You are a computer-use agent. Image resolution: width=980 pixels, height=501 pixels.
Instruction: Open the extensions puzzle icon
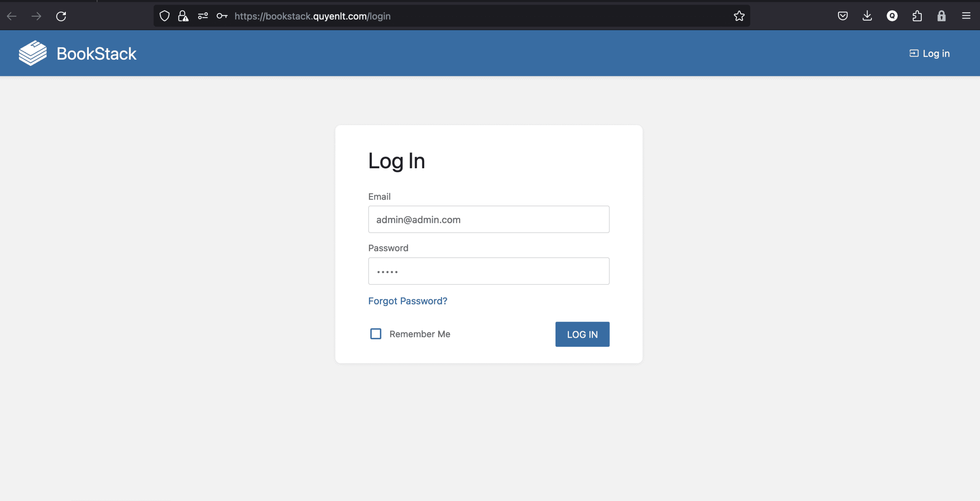pyautogui.click(x=917, y=16)
